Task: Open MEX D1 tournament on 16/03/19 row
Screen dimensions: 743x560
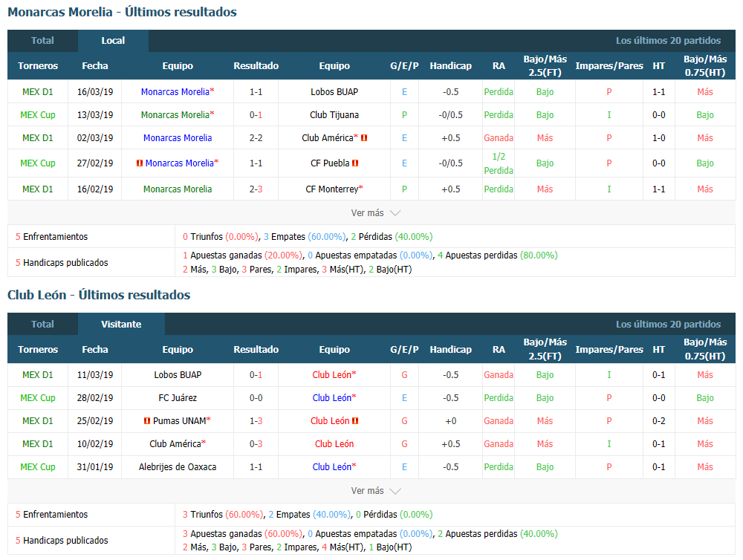Action: [38, 92]
